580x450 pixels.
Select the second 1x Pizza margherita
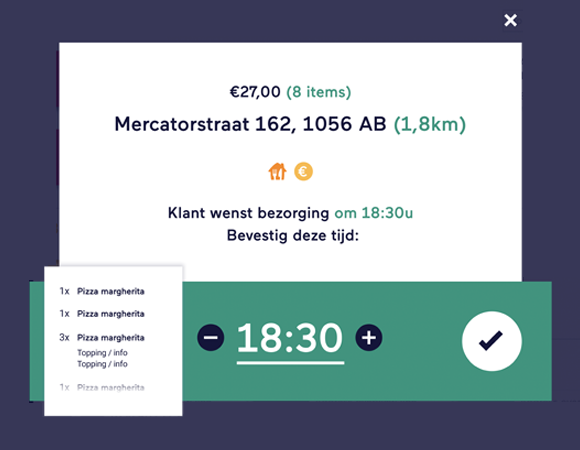pos(102,314)
